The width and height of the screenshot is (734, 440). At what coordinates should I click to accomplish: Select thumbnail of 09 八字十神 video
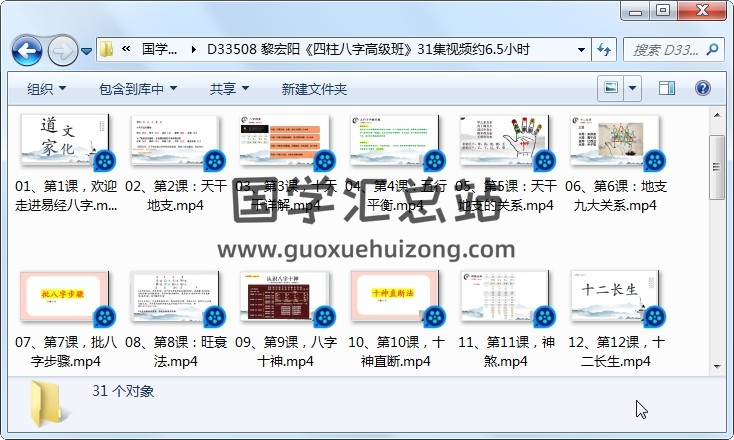pyautogui.click(x=285, y=296)
